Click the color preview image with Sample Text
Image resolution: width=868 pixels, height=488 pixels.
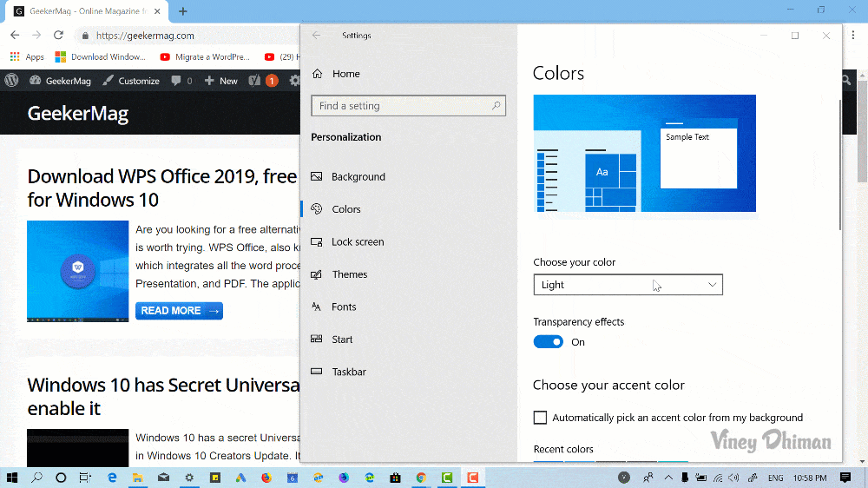click(x=644, y=154)
